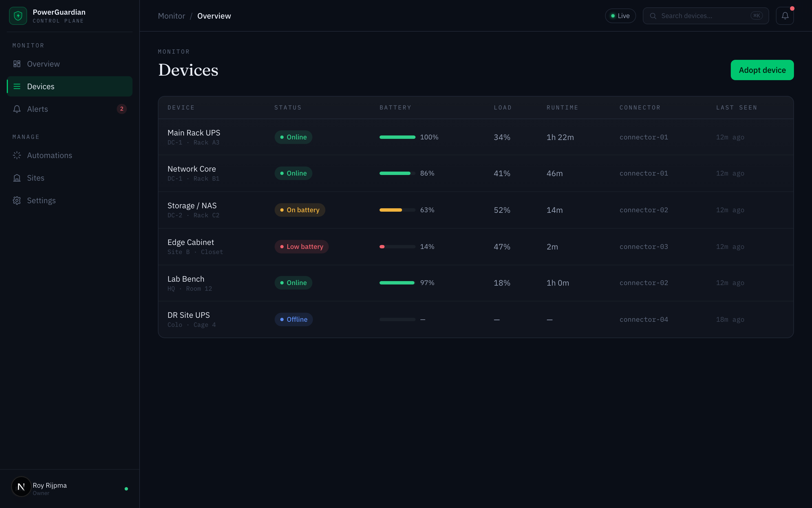
Task: Click the PowerGuardian shield logo icon
Action: coord(18,16)
